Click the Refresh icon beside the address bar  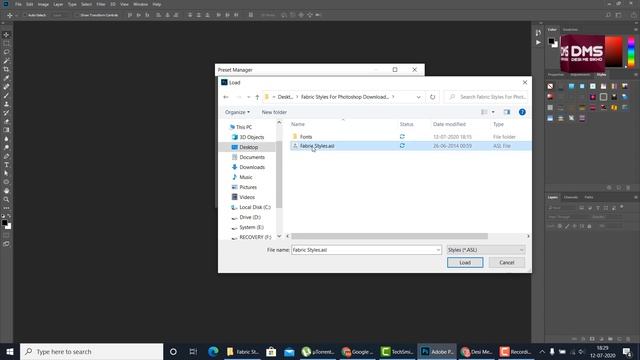pos(432,97)
